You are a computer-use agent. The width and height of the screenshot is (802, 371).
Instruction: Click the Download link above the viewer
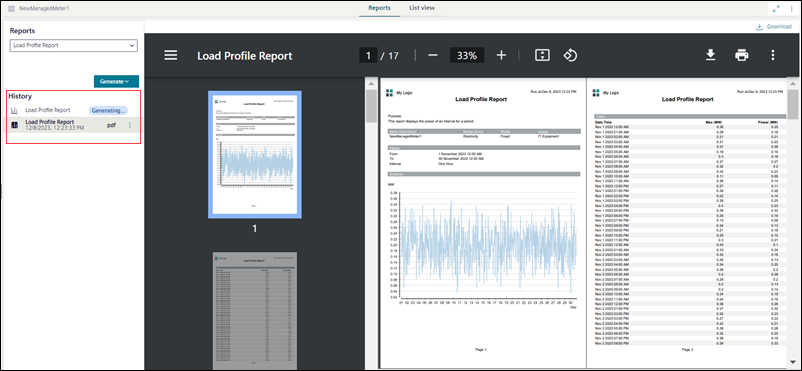tap(774, 27)
